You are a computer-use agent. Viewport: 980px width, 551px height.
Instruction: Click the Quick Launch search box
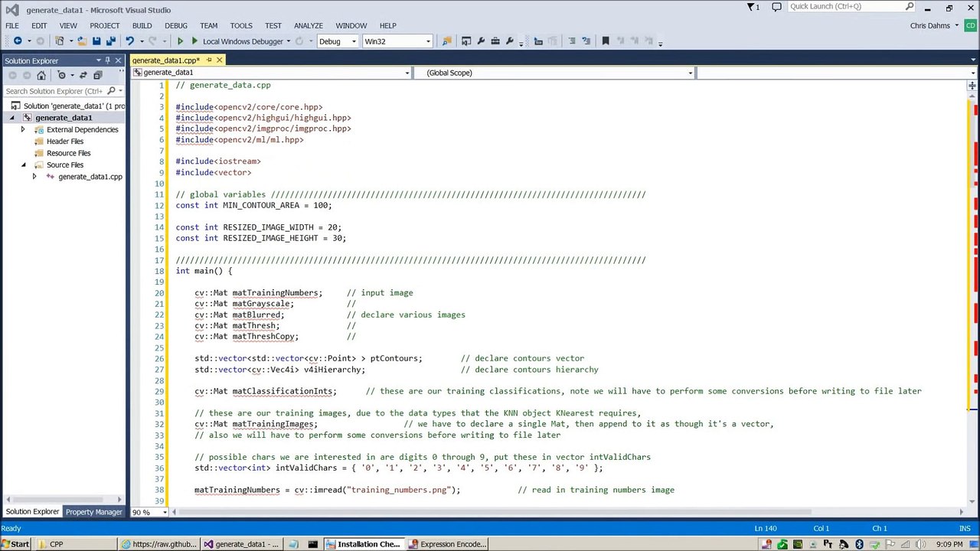point(851,7)
